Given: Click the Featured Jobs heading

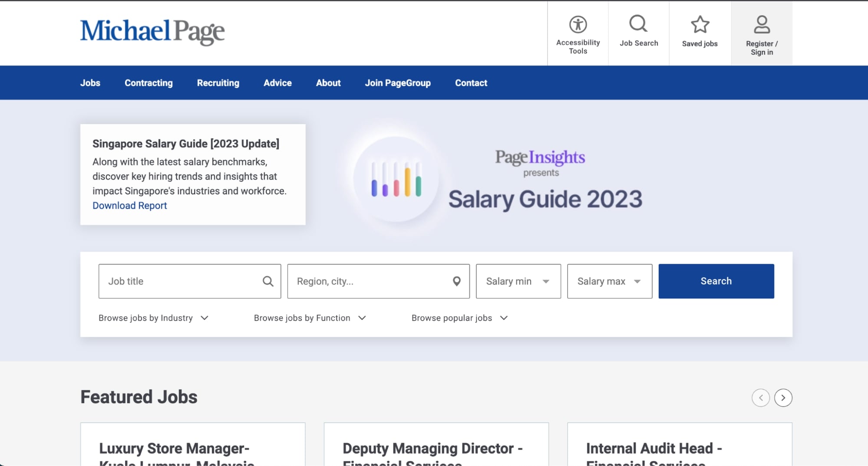Looking at the screenshot, I should (x=139, y=397).
